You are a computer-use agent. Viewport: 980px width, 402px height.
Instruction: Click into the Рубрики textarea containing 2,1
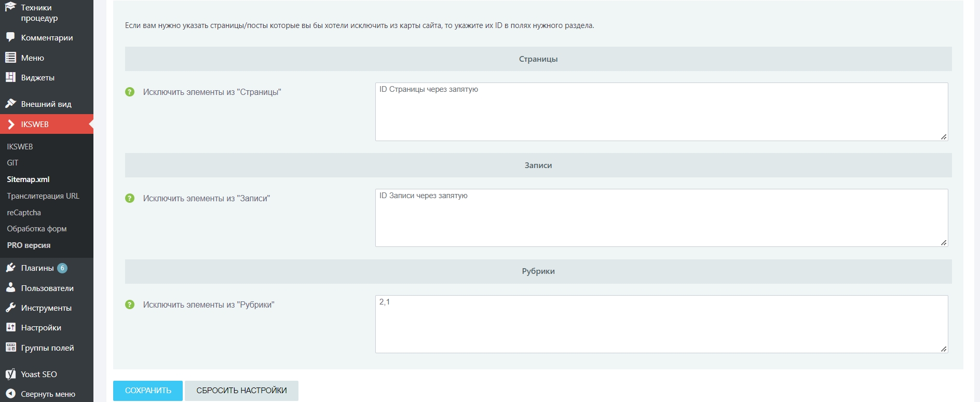point(661,324)
